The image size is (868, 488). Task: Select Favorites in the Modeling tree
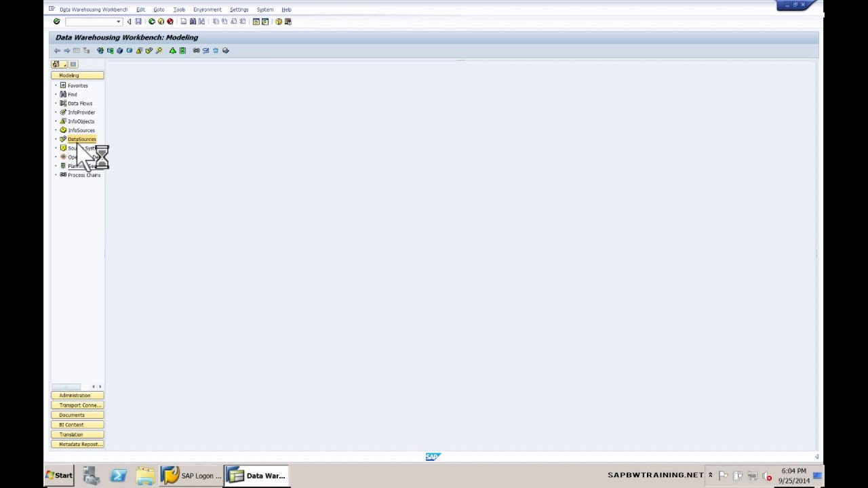[x=77, y=85]
